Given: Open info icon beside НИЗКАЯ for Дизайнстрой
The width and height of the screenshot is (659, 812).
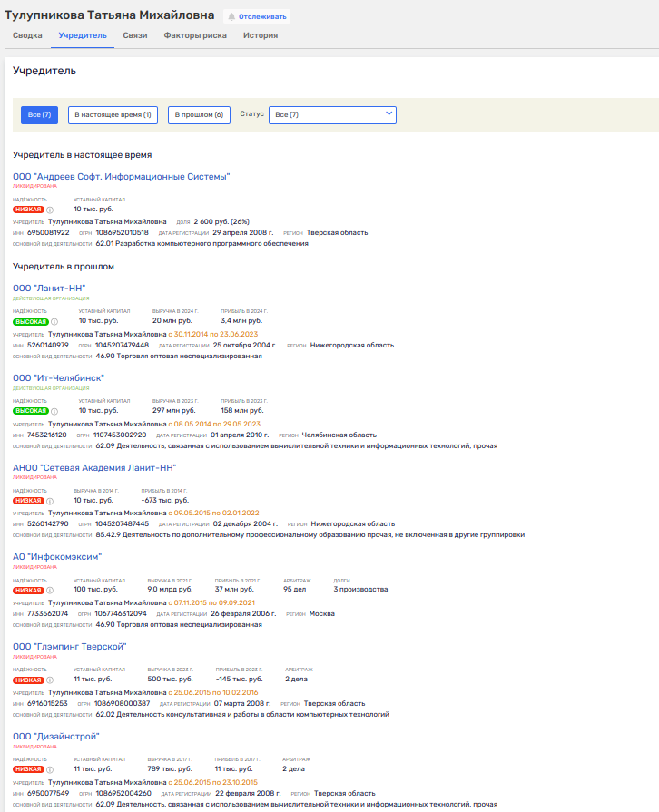Looking at the screenshot, I should tap(50, 769).
